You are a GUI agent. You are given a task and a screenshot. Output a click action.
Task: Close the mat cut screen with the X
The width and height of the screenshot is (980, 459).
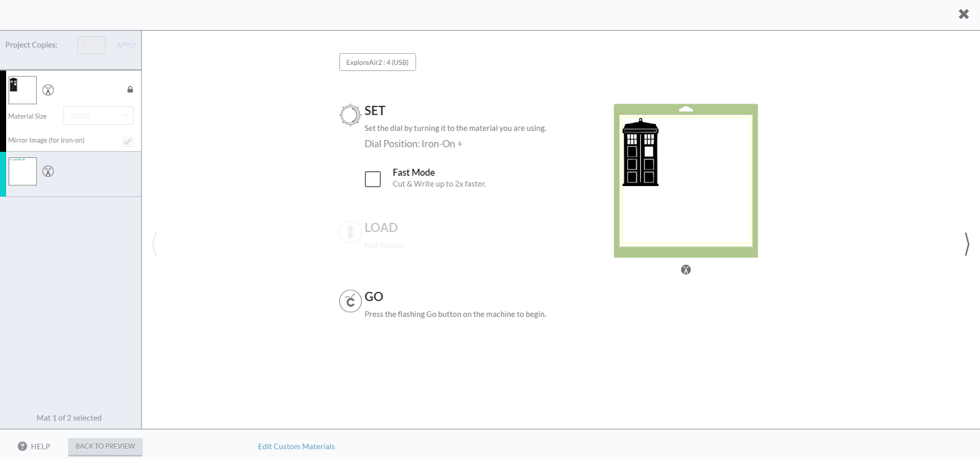pyautogui.click(x=963, y=14)
